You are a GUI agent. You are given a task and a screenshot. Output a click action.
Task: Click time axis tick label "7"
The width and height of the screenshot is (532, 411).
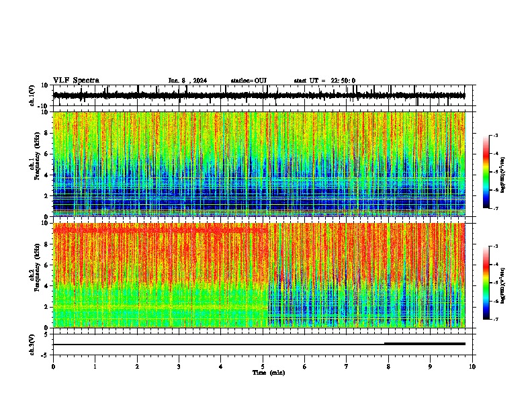click(x=347, y=367)
